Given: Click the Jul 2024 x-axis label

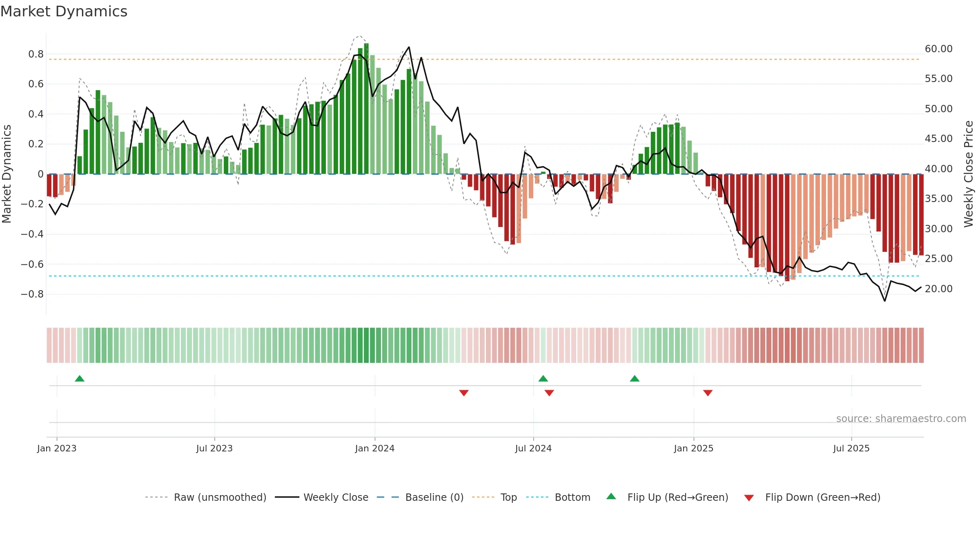Looking at the screenshot, I should click(x=533, y=448).
